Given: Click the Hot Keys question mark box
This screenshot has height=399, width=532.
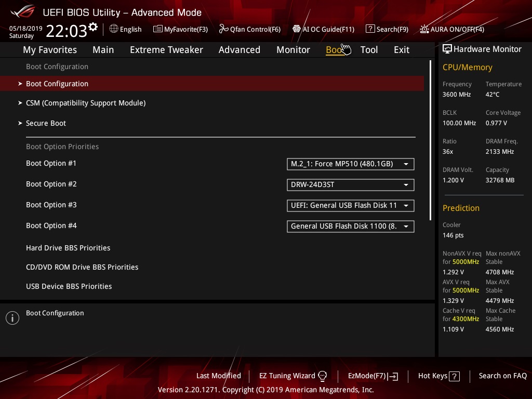Looking at the screenshot, I should [454, 376].
